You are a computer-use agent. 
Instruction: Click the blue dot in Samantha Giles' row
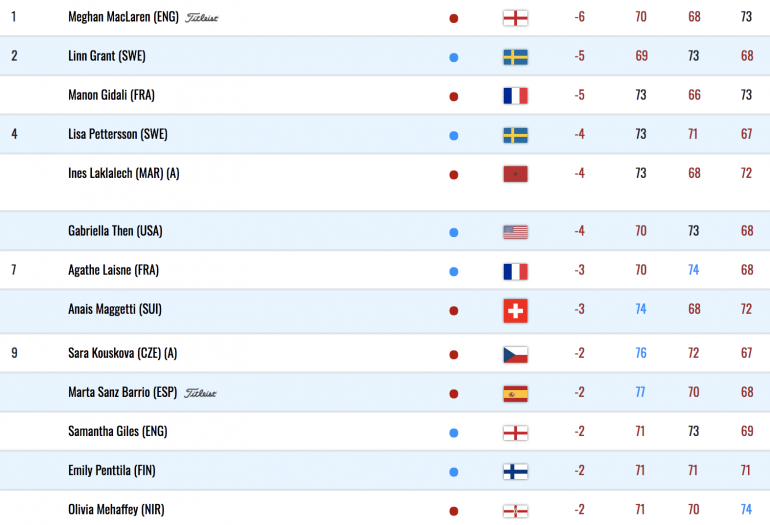tap(454, 433)
